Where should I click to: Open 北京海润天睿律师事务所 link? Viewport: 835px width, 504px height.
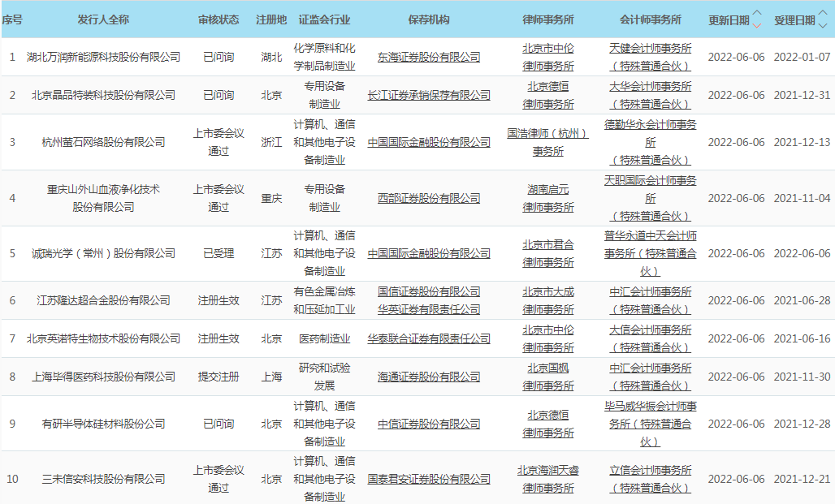tap(547, 479)
